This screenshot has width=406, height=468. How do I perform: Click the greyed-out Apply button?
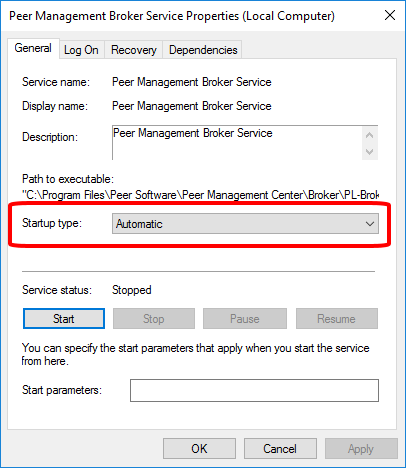(x=361, y=449)
